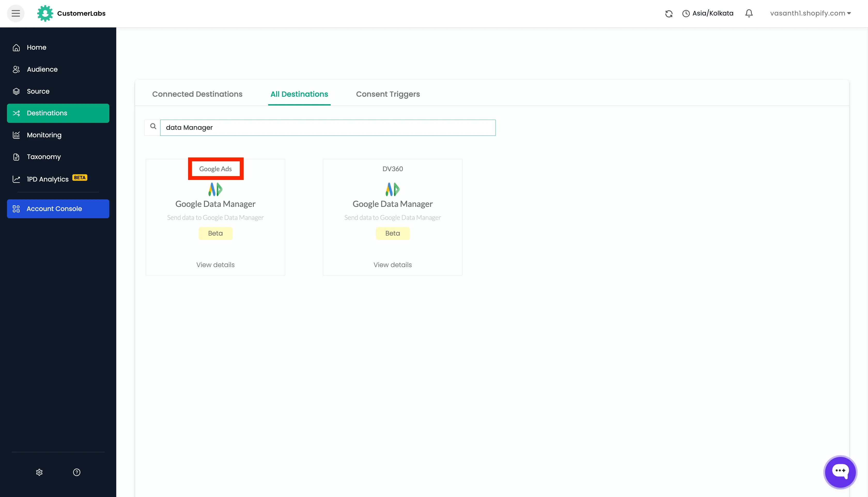Screen dimensions: 868x497
Task: Open the Account Console
Action: (x=58, y=209)
